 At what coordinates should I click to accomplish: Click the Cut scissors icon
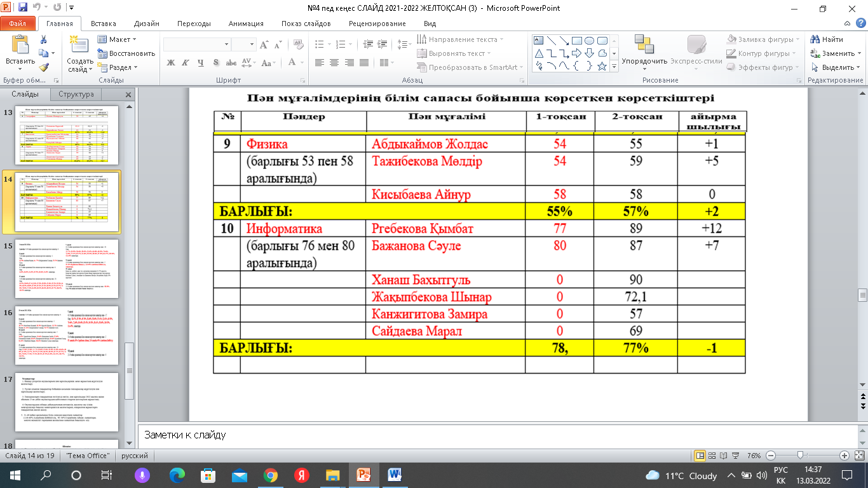click(43, 39)
